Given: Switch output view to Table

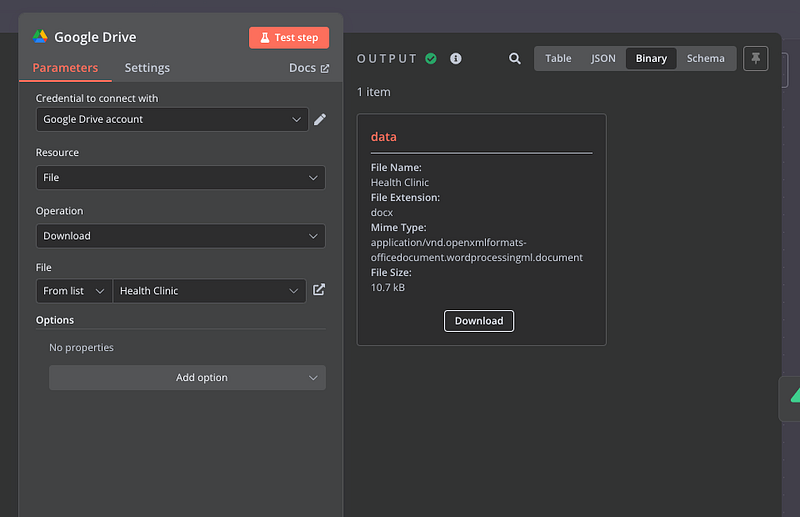Looking at the screenshot, I should (x=558, y=59).
